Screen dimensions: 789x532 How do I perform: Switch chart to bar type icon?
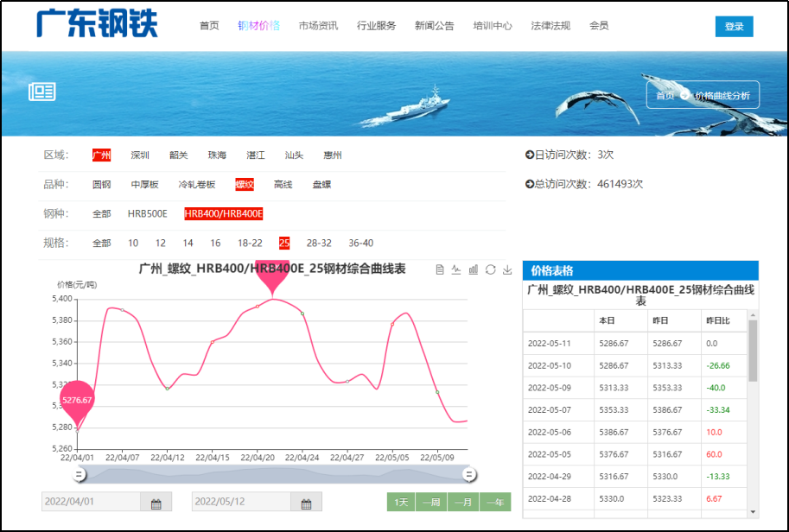[474, 270]
